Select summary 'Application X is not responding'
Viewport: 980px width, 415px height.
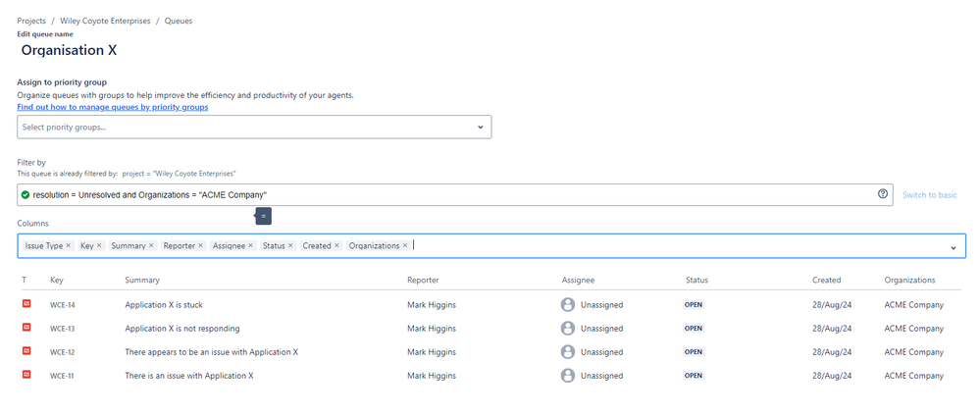[181, 328]
